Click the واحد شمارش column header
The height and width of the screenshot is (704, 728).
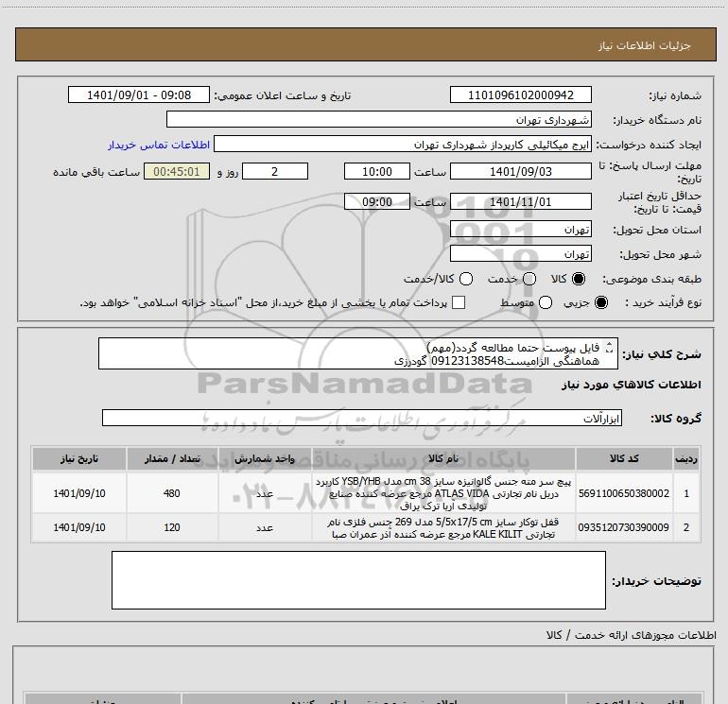pyautogui.click(x=265, y=458)
